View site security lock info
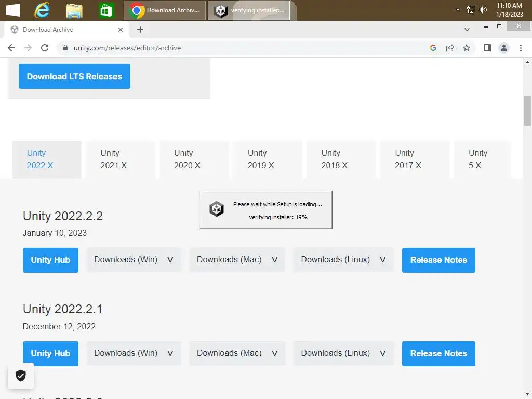 [x=65, y=48]
